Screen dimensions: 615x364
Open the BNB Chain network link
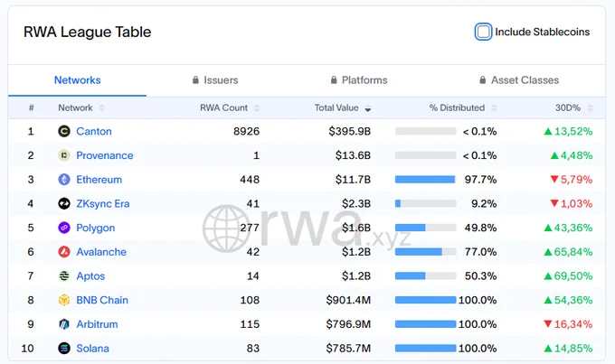click(x=102, y=300)
